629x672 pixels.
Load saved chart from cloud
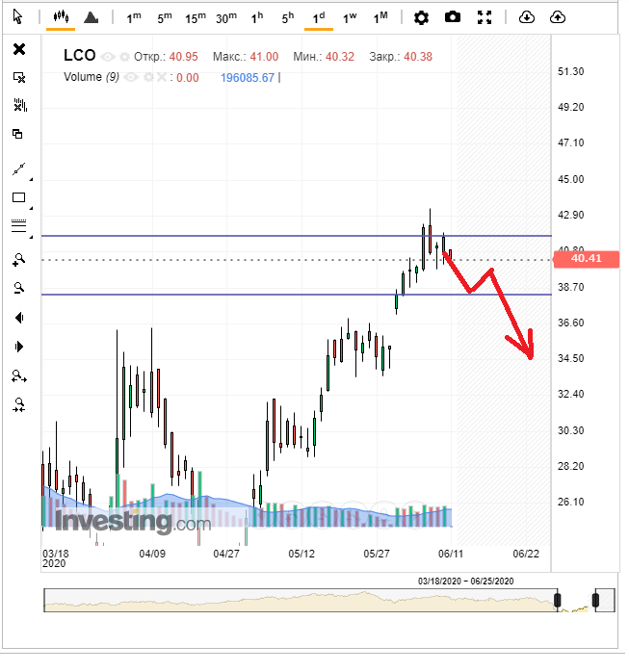coord(527,17)
